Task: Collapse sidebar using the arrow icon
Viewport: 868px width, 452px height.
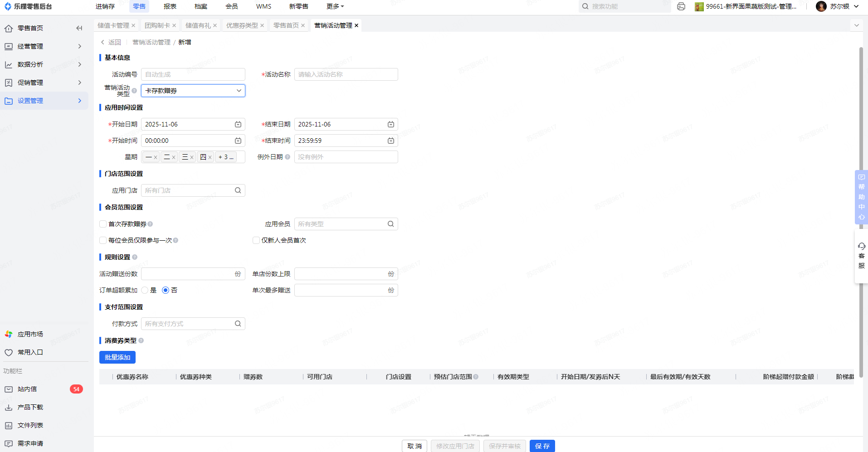Action: [79, 28]
